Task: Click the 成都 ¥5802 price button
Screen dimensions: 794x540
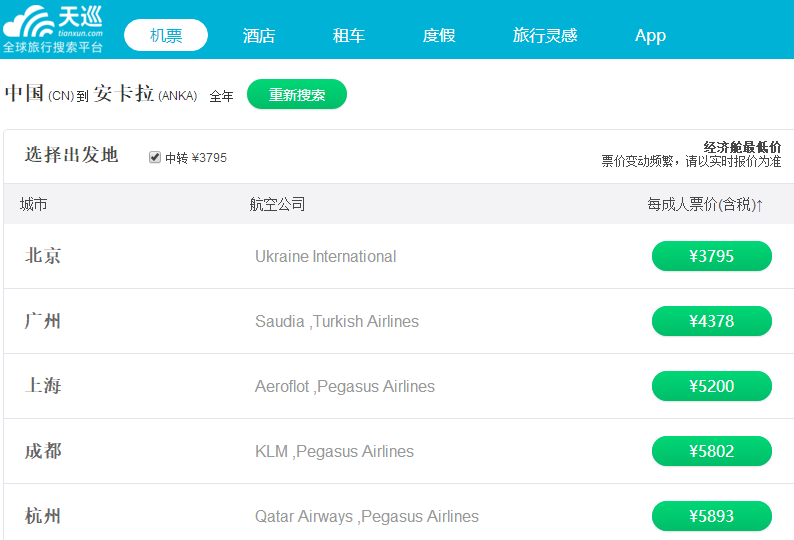Action: pos(711,451)
